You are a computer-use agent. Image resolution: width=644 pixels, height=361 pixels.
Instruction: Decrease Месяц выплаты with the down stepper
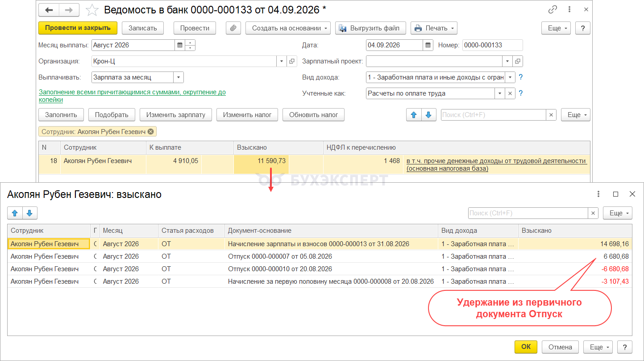point(190,48)
